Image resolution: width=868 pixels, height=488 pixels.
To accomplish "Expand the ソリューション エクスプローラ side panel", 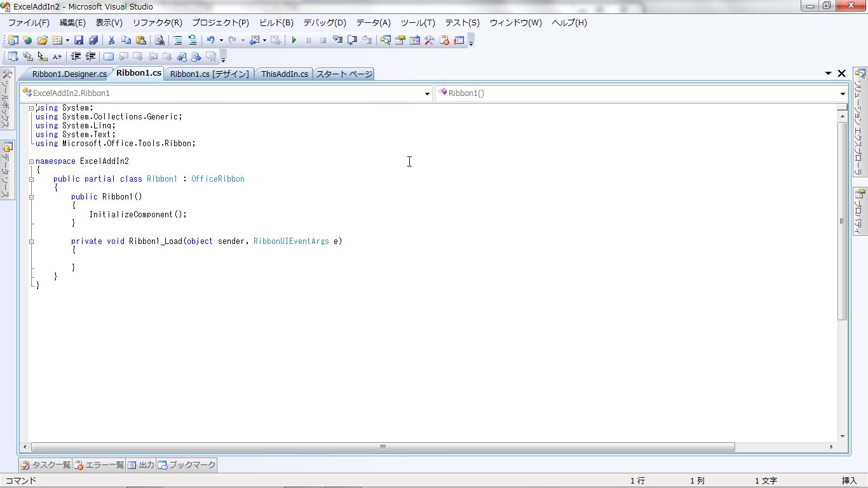I will coord(860,121).
